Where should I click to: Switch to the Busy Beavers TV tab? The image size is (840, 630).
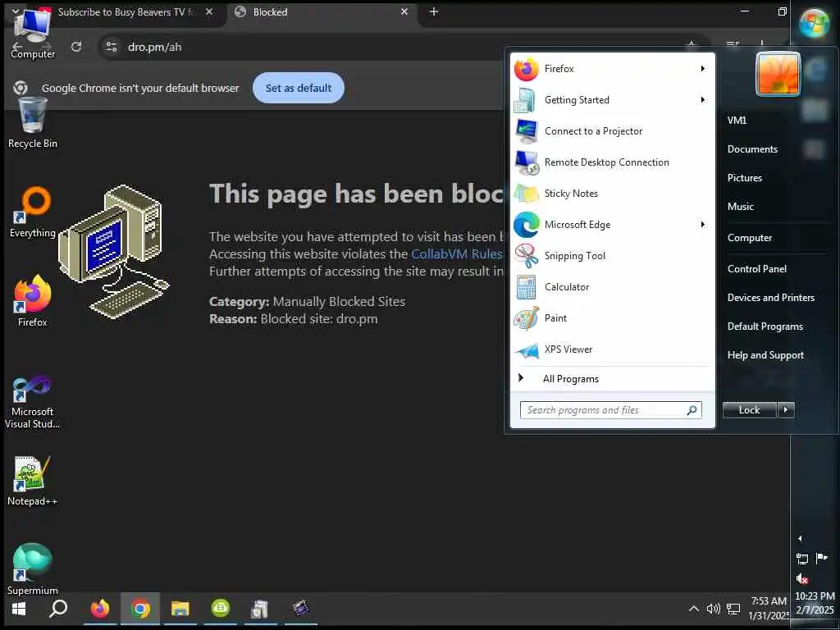[x=122, y=11]
